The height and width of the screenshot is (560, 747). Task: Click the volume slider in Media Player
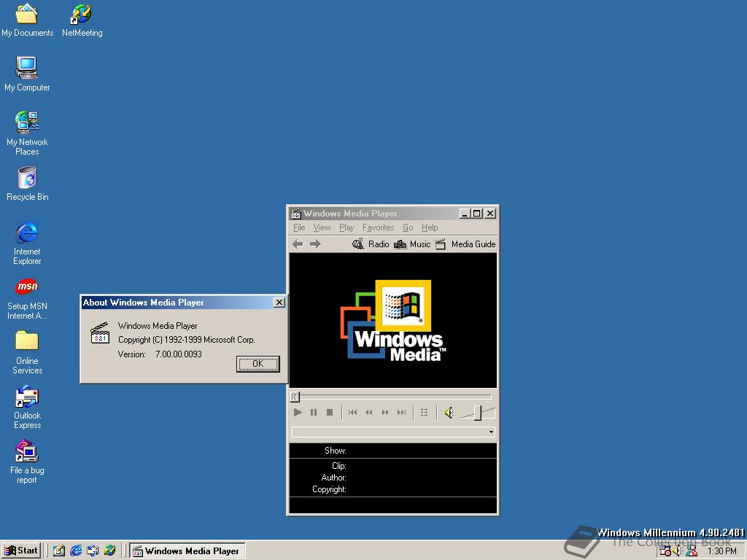[x=478, y=413]
